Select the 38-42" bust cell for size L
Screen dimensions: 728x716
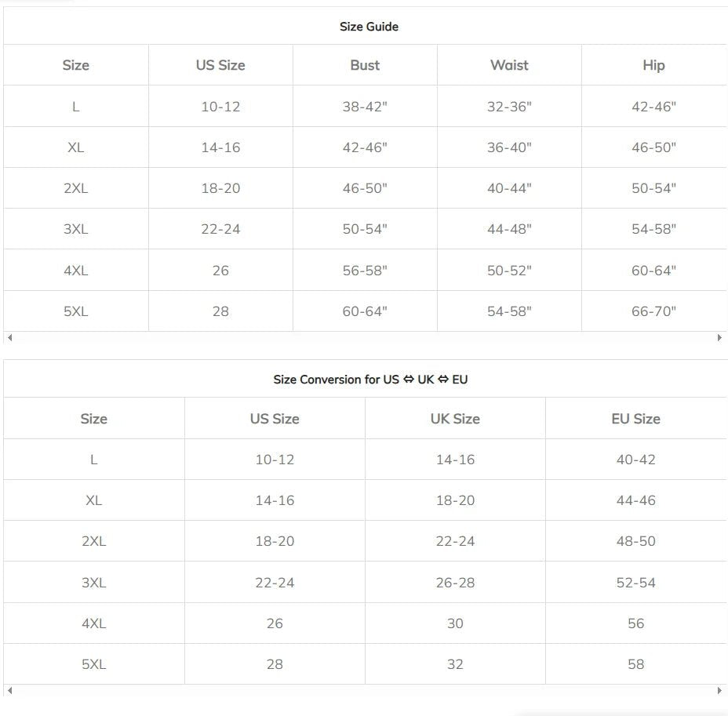365,107
